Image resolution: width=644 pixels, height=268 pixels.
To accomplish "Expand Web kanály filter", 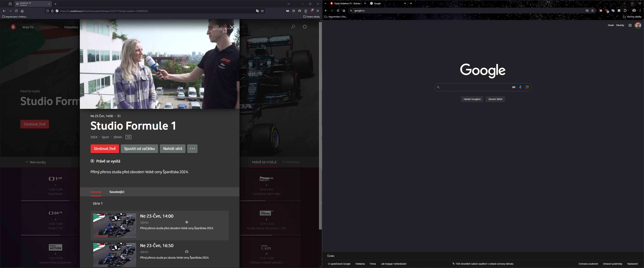I will (x=36, y=162).
